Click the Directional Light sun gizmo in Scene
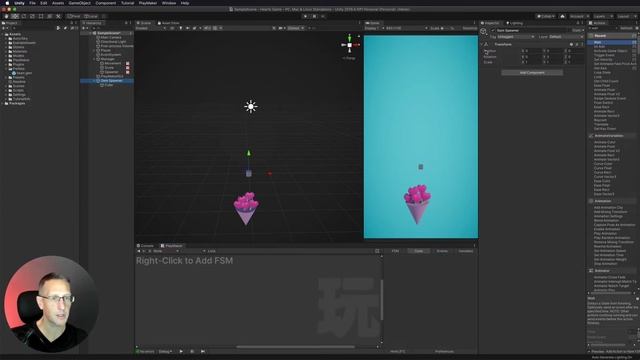This screenshot has width=640, height=360. (251, 106)
